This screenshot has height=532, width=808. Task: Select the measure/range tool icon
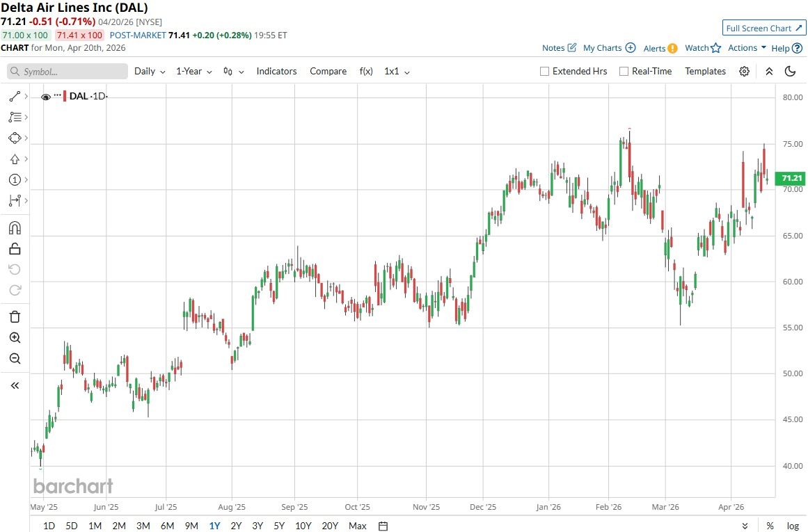[15, 200]
